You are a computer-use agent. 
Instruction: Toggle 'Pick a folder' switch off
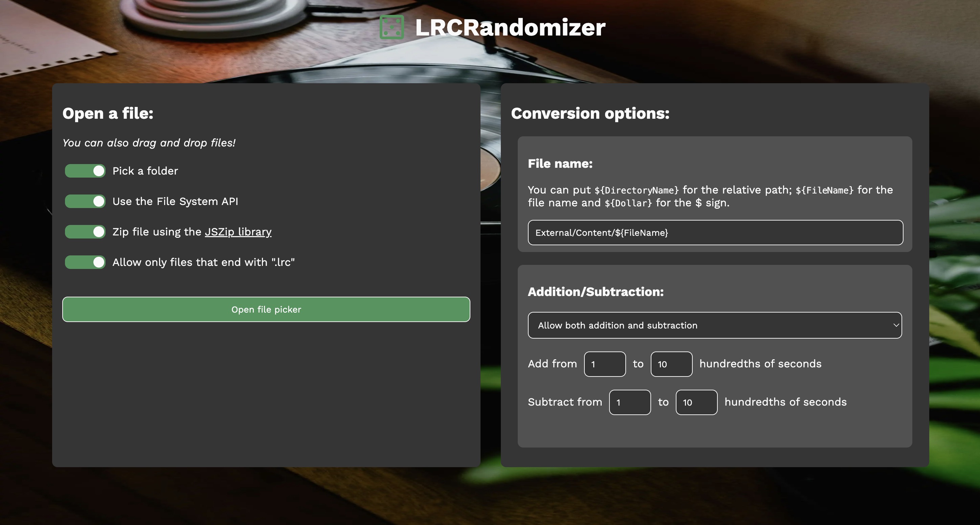85,170
